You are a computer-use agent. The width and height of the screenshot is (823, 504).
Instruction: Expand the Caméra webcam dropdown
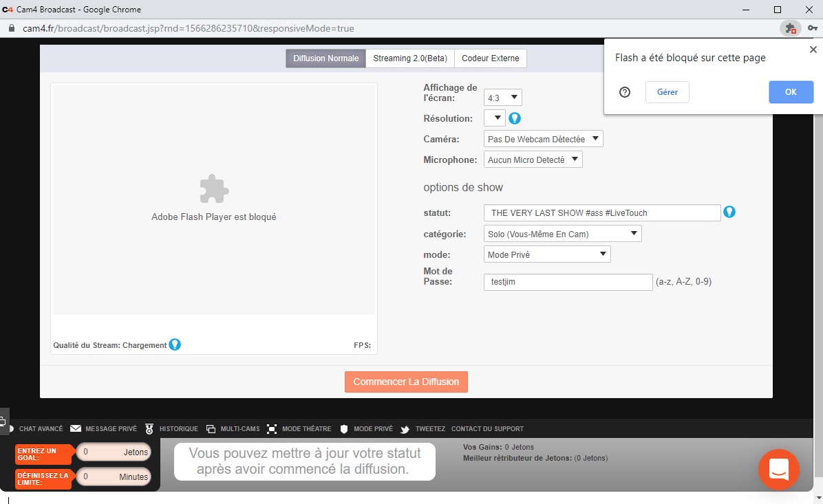(x=543, y=139)
